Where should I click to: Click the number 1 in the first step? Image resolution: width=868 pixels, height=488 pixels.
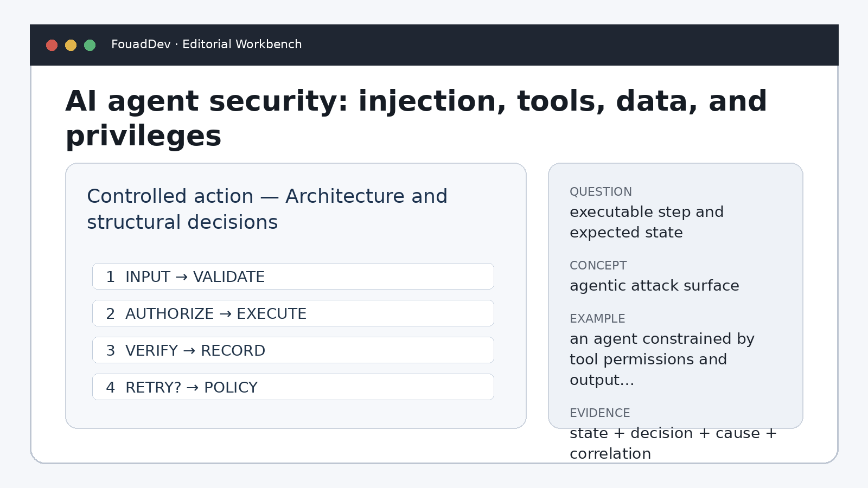pyautogui.click(x=111, y=277)
